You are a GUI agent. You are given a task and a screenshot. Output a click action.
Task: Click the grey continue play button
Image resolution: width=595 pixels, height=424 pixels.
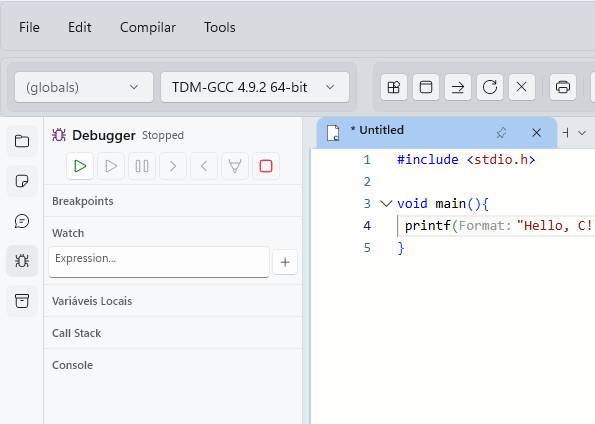[111, 166]
